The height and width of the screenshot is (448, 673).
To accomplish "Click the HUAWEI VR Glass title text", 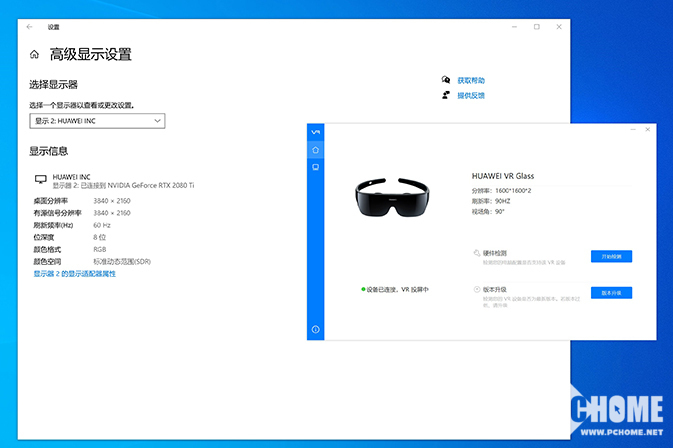I will click(503, 176).
